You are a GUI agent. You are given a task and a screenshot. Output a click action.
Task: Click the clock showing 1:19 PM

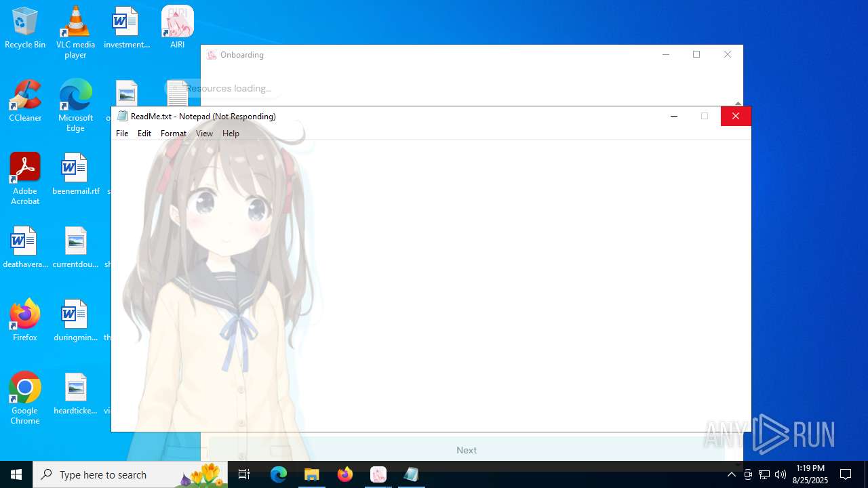[810, 474]
